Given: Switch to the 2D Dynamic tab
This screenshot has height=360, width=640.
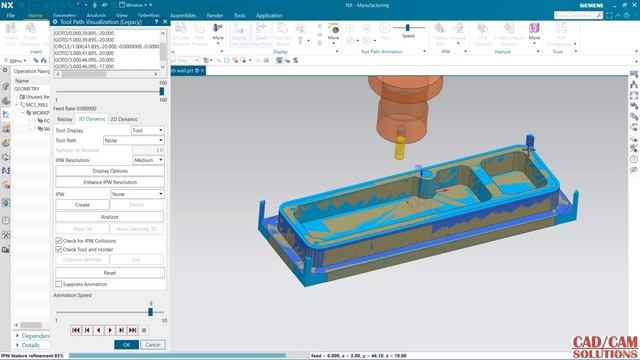Looking at the screenshot, I should tap(124, 119).
